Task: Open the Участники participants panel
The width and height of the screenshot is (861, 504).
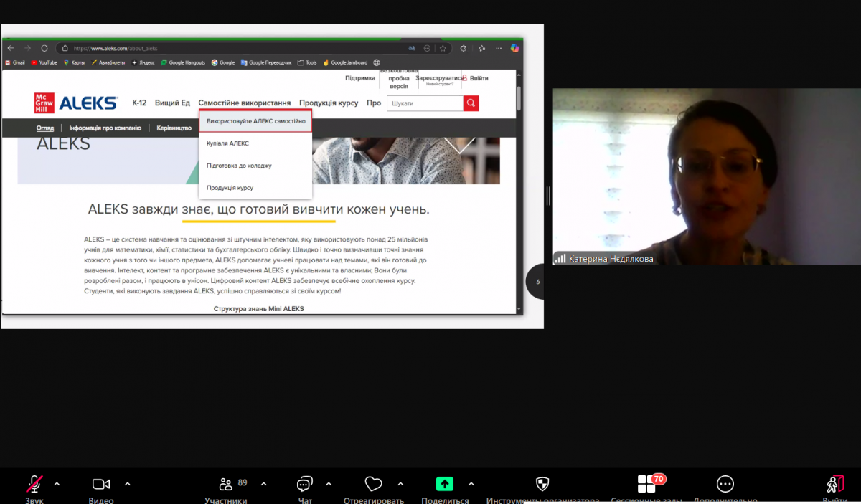Action: click(x=226, y=484)
